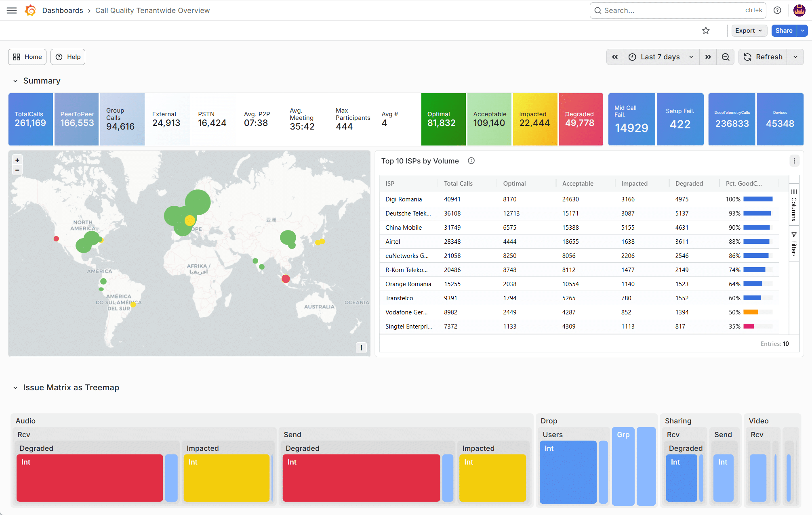Screen dimensions: 812x515
Task: Click the Grafana logo icon
Action: point(30,10)
